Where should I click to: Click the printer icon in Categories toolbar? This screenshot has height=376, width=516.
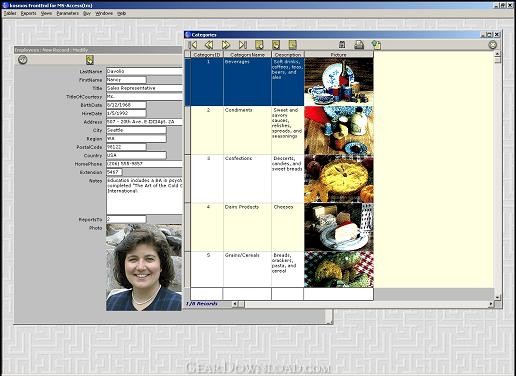359,45
